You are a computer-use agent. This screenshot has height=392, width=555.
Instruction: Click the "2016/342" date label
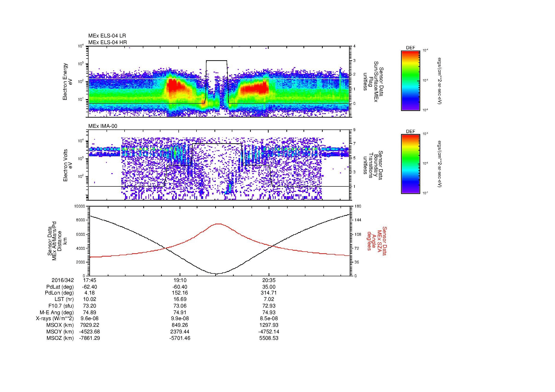click(63, 280)
